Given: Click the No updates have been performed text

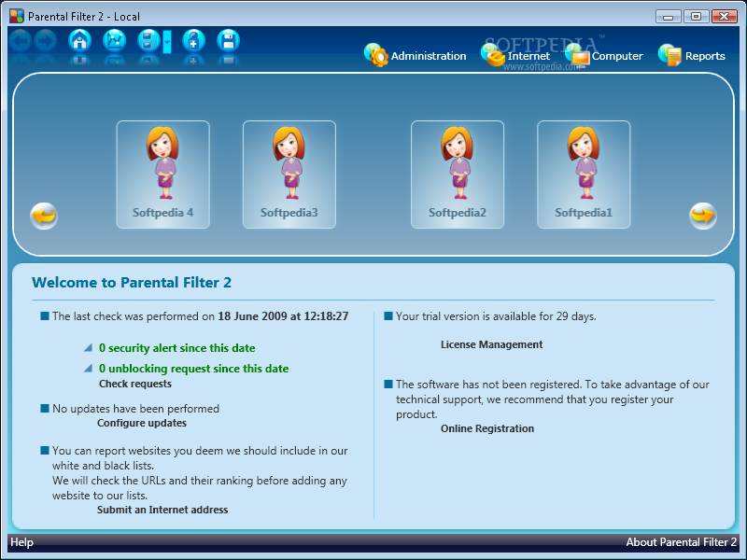Looking at the screenshot, I should pyautogui.click(x=135, y=409).
